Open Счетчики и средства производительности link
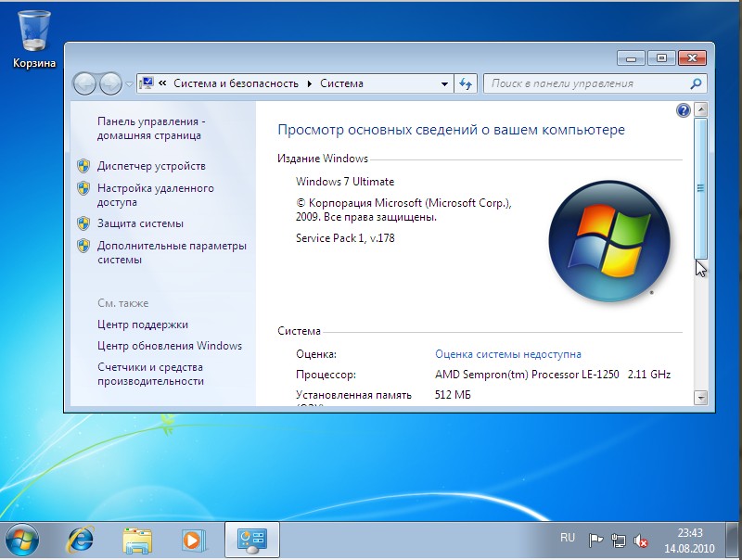 coord(150,374)
